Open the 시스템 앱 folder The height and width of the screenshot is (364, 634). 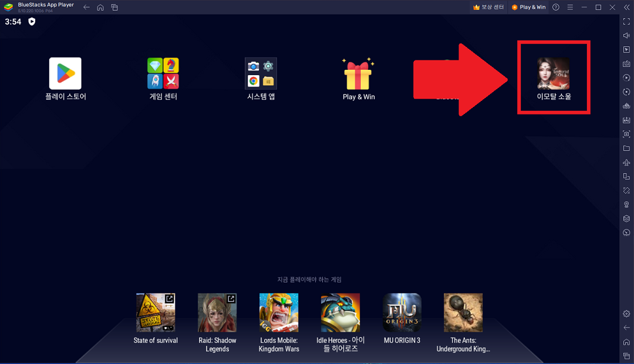(x=261, y=73)
